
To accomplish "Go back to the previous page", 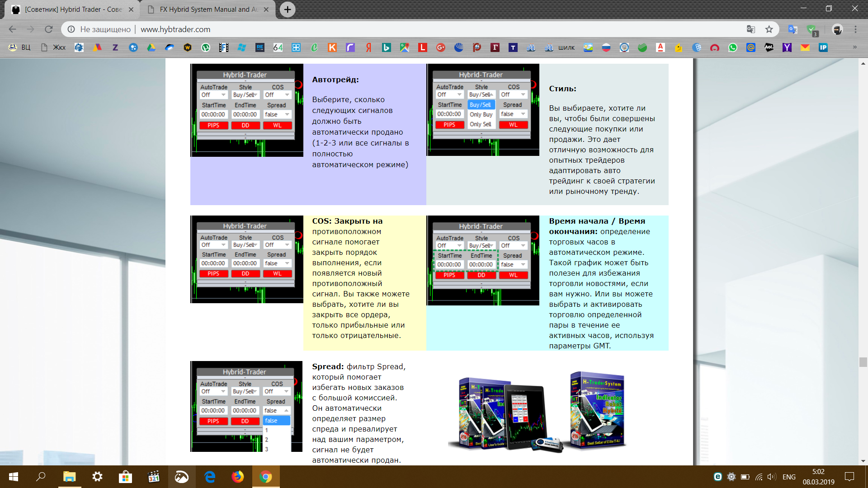I will coord(13,29).
